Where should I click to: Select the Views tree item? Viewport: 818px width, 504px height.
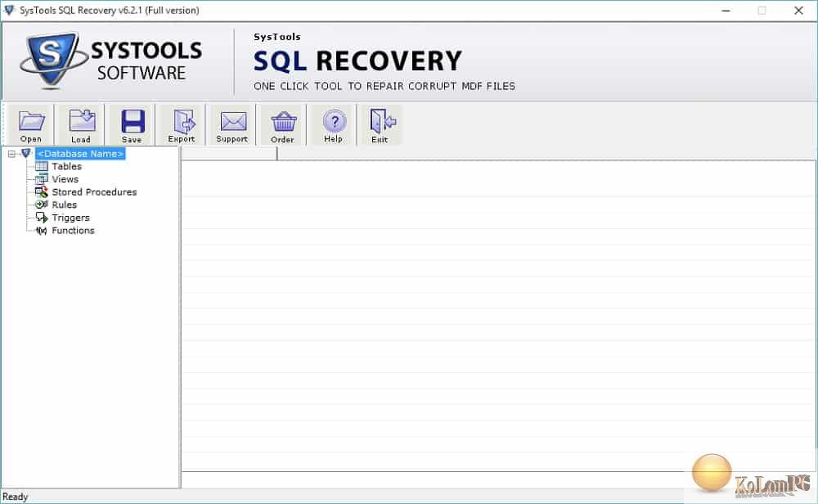[x=65, y=179]
